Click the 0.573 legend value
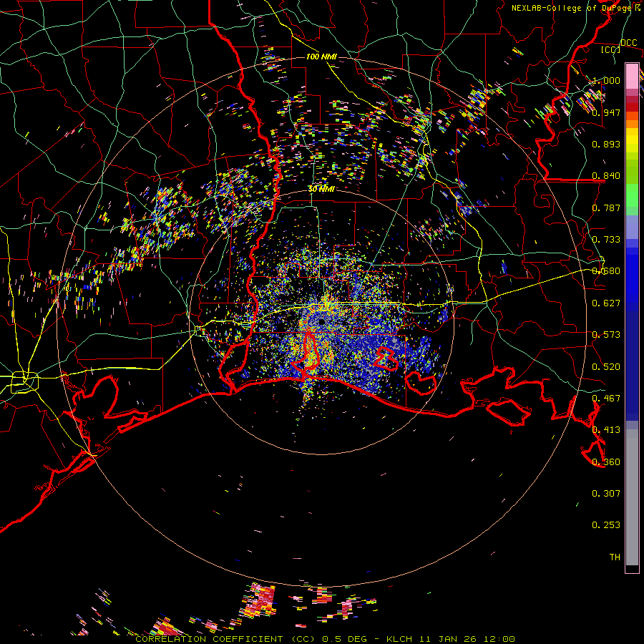 (x=606, y=335)
